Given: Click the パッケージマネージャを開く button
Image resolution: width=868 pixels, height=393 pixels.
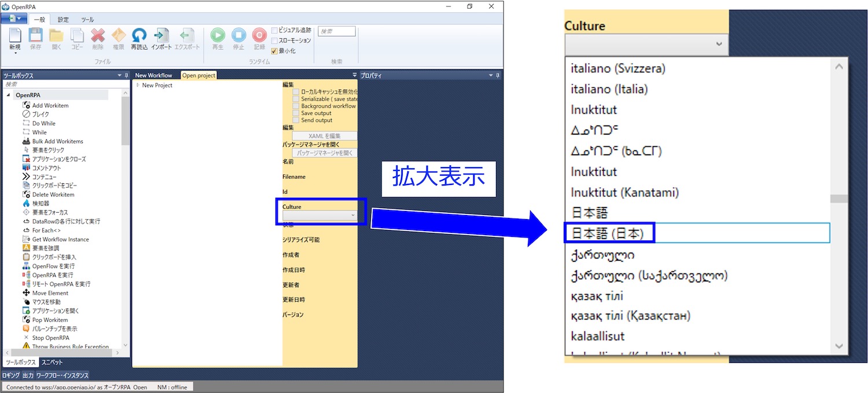Looking at the screenshot, I should (325, 153).
